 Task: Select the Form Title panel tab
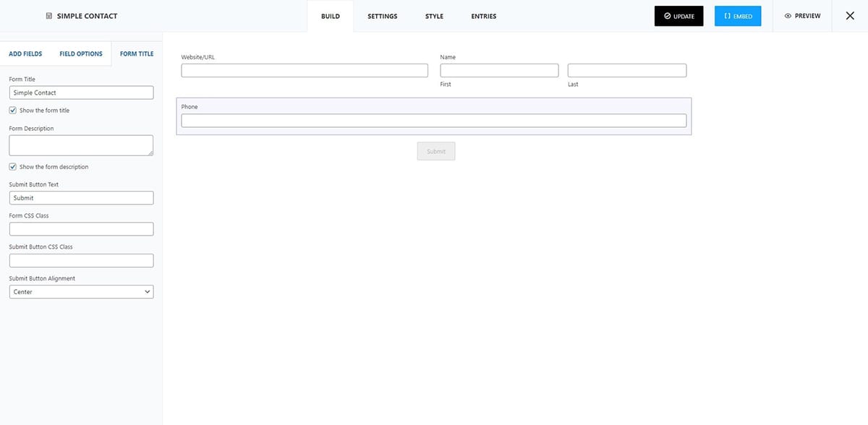137,53
